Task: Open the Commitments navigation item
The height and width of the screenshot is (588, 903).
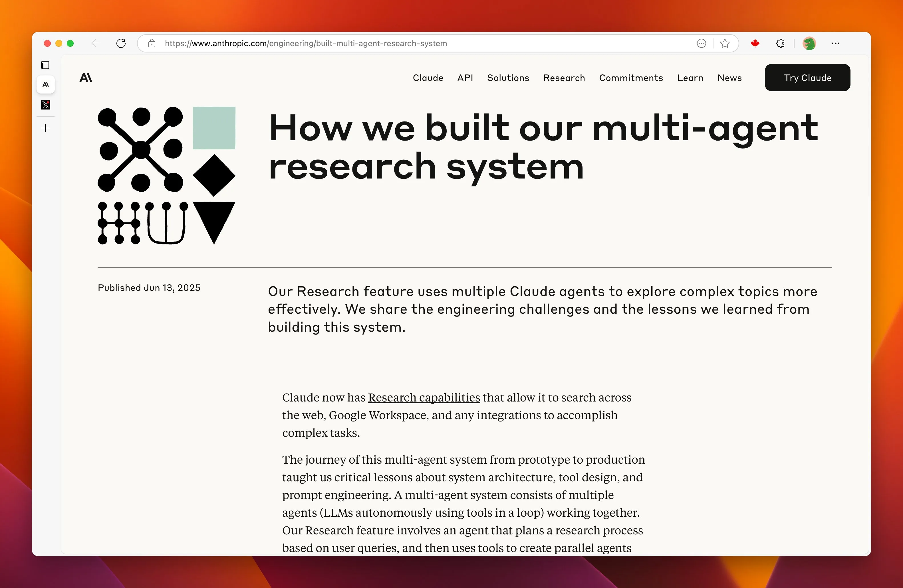Action: click(630, 78)
